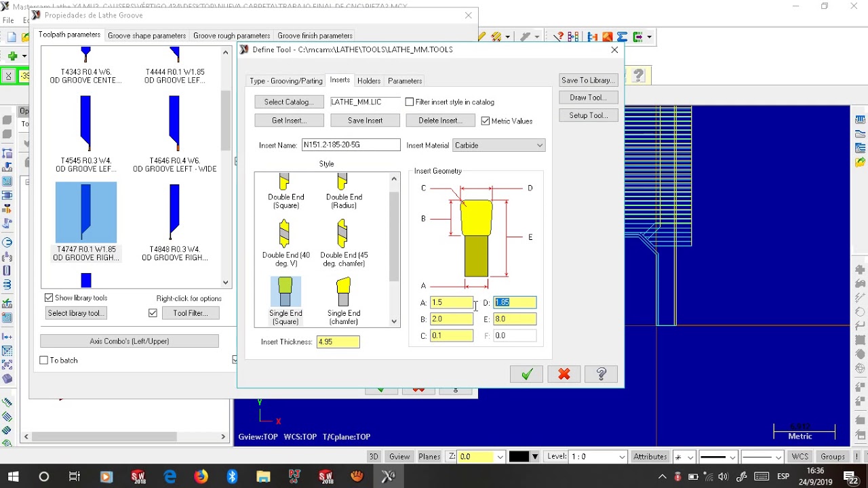Image resolution: width=868 pixels, height=488 pixels.
Task: Cancel Define Tool with red X button
Action: pos(564,374)
